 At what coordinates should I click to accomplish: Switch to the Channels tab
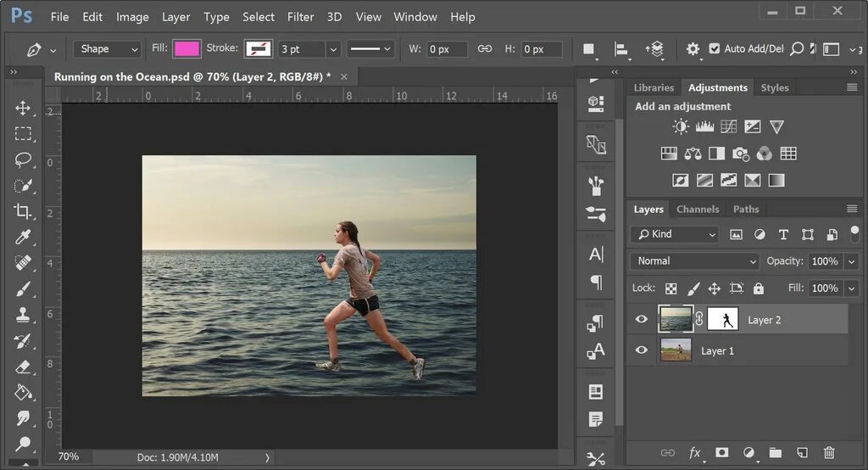[697, 210]
